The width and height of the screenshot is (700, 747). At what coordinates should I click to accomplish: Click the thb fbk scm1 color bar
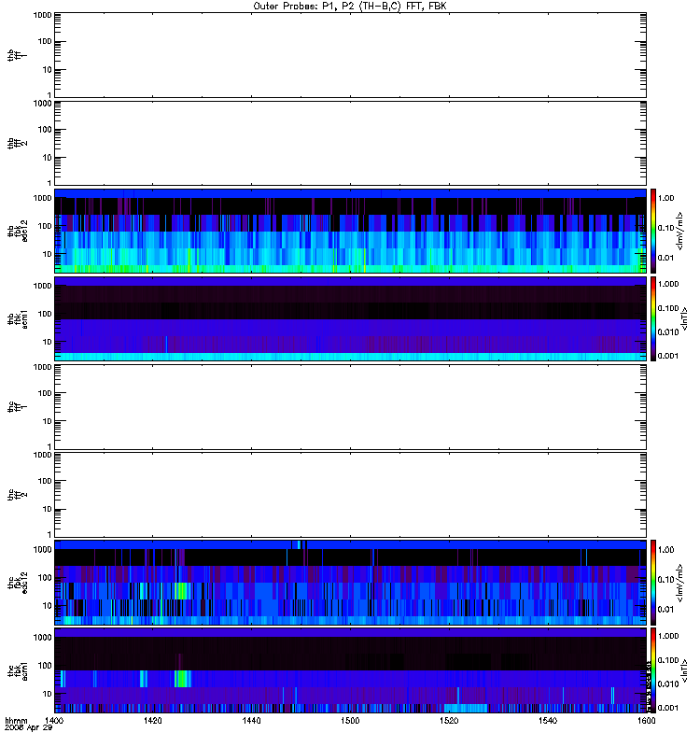click(653, 318)
